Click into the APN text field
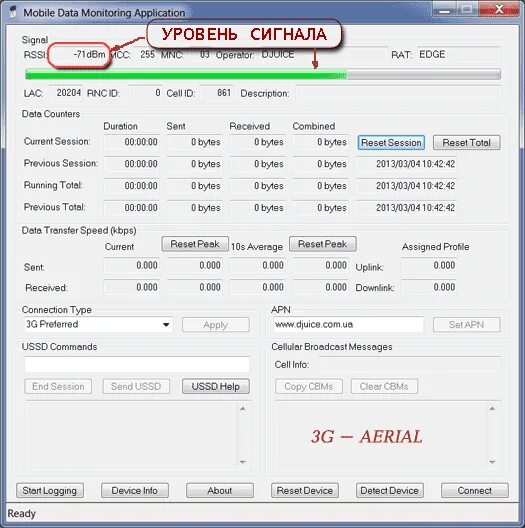 [x=349, y=324]
